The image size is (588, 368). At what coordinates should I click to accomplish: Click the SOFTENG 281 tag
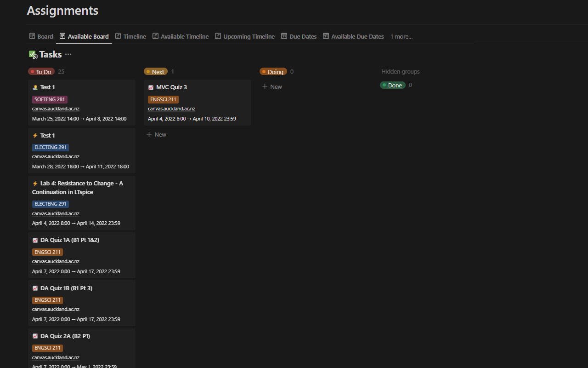(x=50, y=99)
